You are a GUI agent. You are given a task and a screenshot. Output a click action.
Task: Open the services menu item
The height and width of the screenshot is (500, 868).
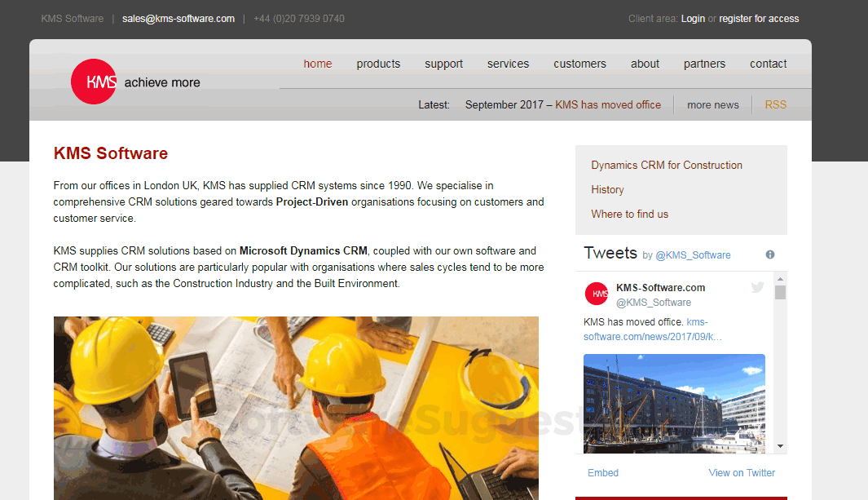click(x=508, y=64)
